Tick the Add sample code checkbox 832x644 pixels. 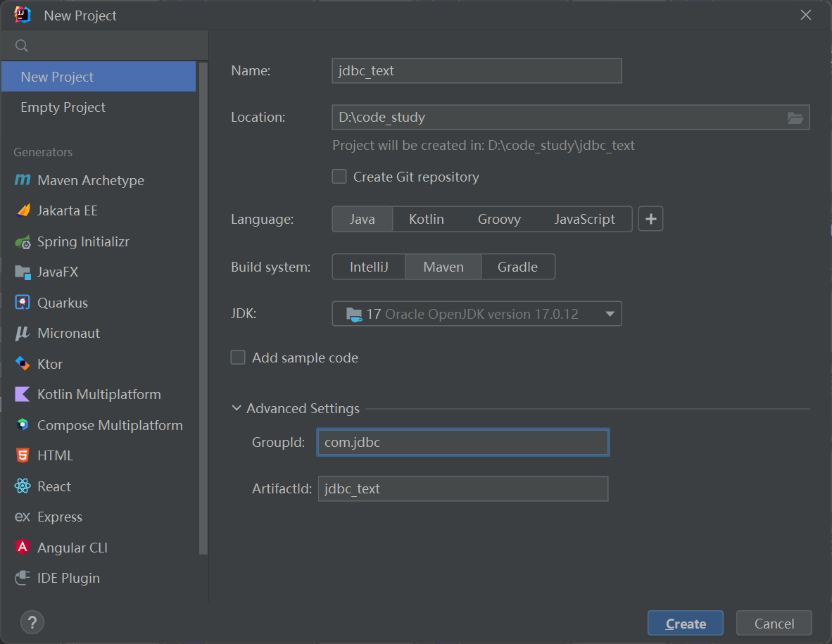point(238,358)
